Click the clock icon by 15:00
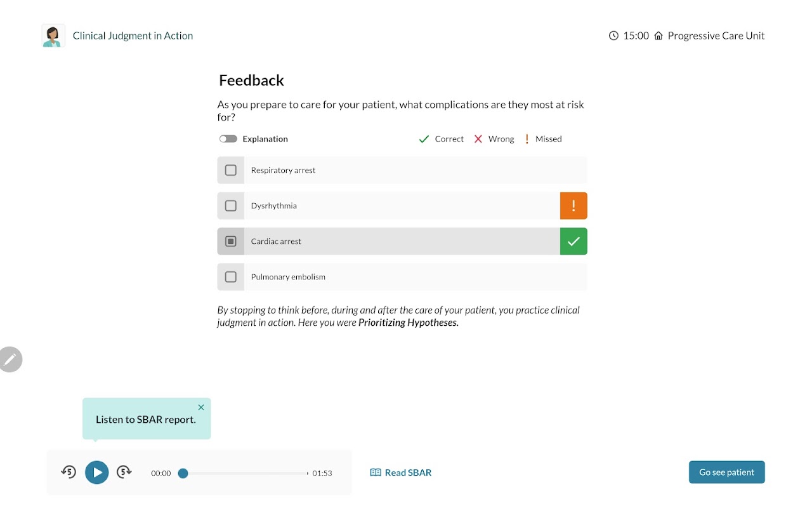This screenshot has width=812, height=508. pyautogui.click(x=613, y=36)
